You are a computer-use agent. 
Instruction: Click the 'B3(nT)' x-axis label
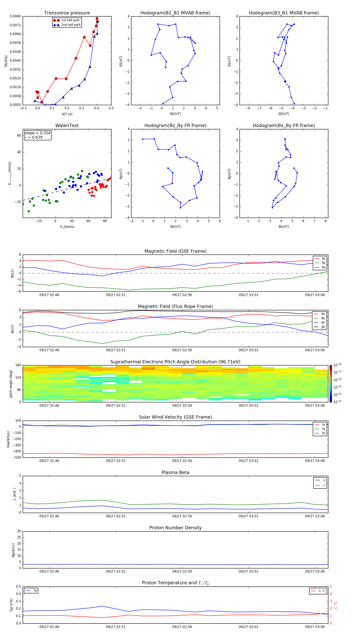click(284, 114)
